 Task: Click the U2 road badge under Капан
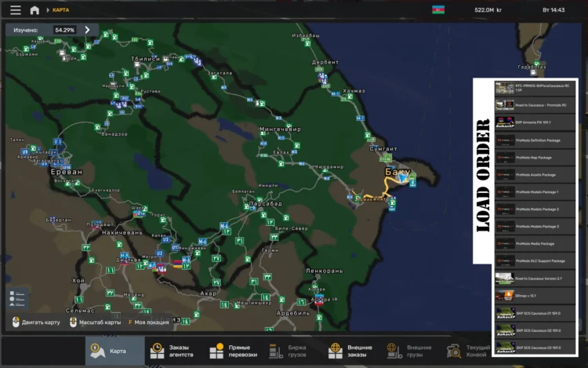point(165,239)
